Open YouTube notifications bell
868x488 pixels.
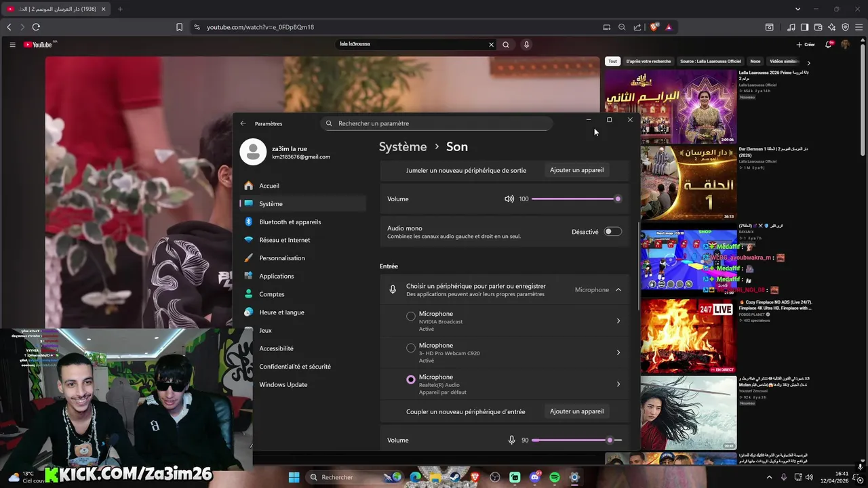pyautogui.click(x=828, y=45)
